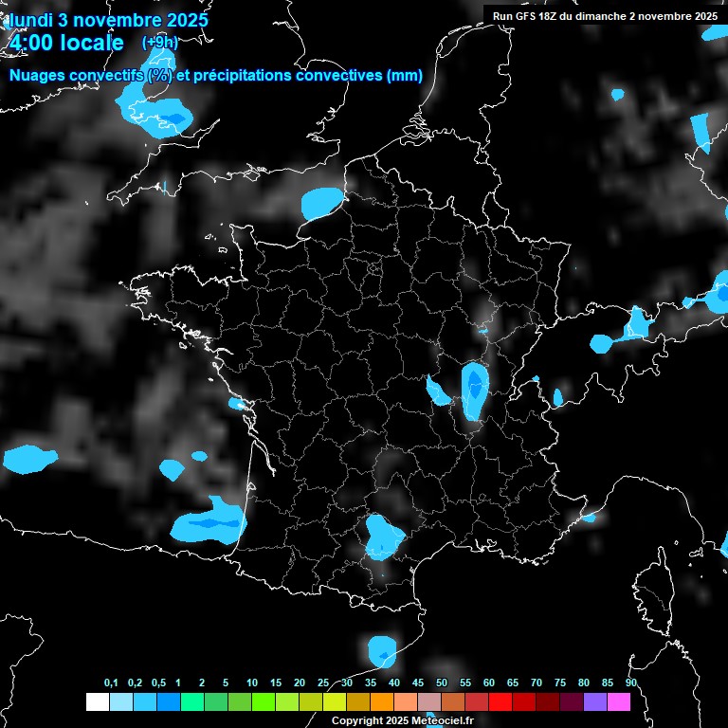The width and height of the screenshot is (728, 728).
Task: Click the precipitation patch over the Bay of Biscay
Action: point(209,523)
